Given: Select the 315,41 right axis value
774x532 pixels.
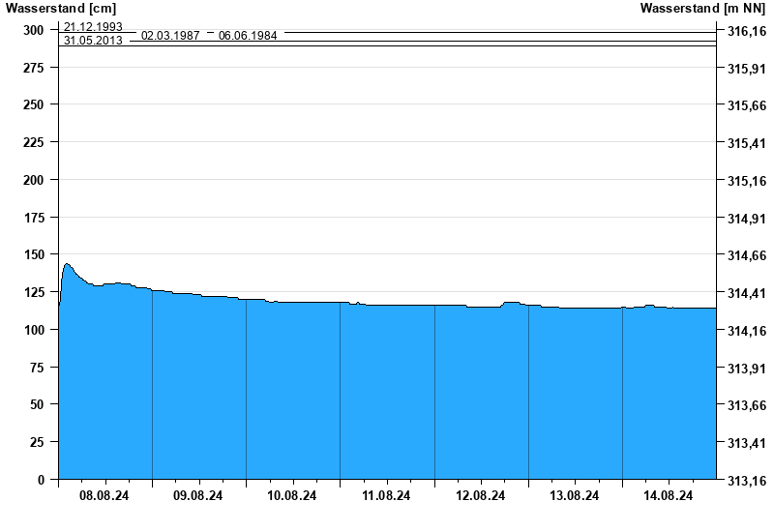Looking at the screenshot, I should pos(747,143).
